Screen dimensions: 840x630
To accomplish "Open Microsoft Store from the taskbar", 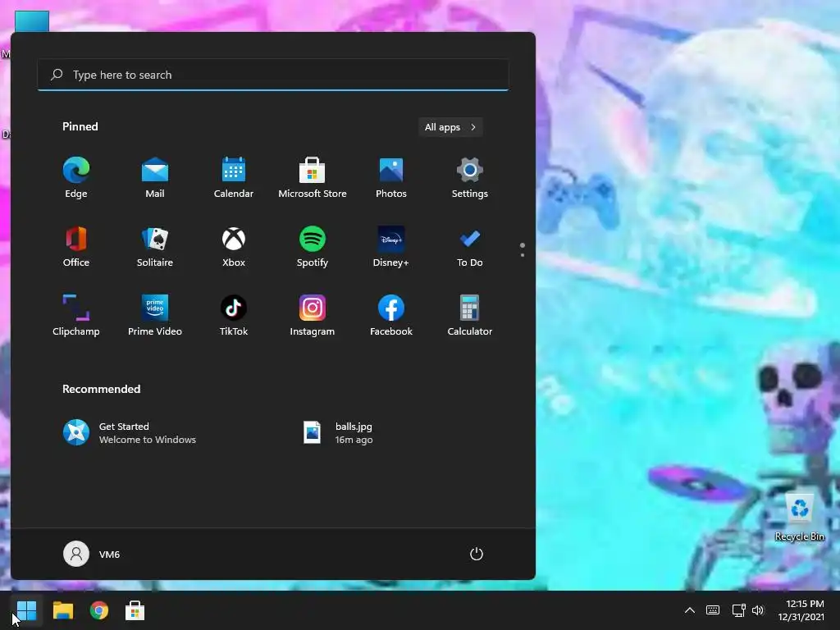I will [x=135, y=610].
